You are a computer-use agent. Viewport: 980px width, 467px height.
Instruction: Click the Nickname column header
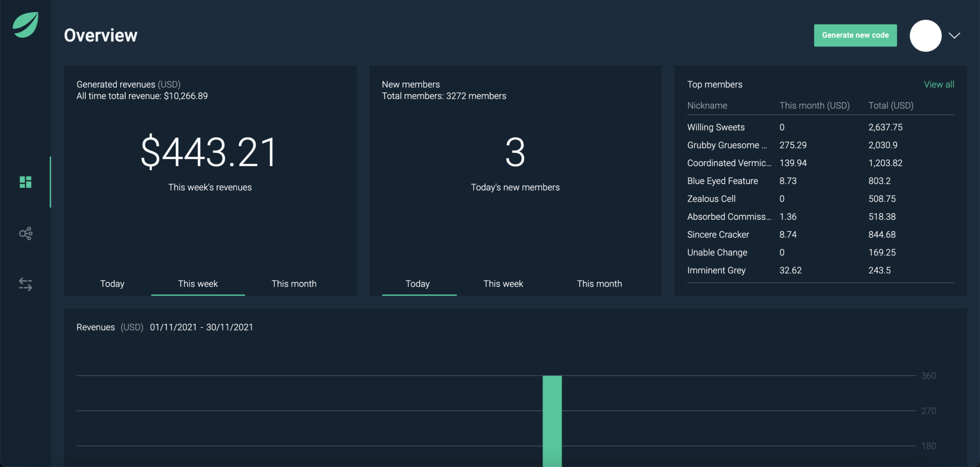707,105
